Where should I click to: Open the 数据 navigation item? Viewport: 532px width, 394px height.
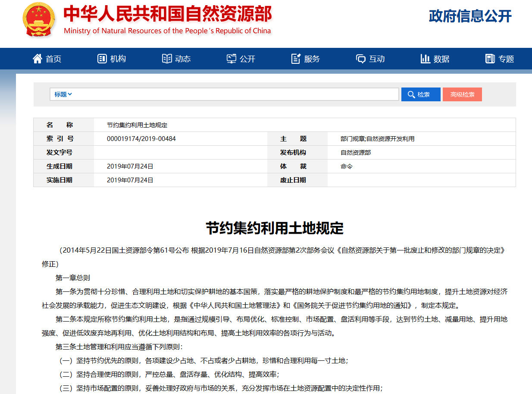coord(435,59)
